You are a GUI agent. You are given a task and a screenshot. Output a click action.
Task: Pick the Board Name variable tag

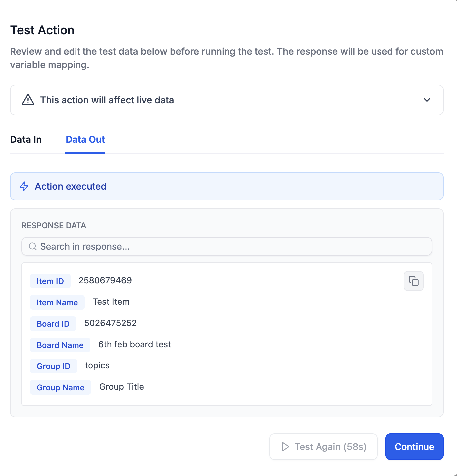coord(60,345)
